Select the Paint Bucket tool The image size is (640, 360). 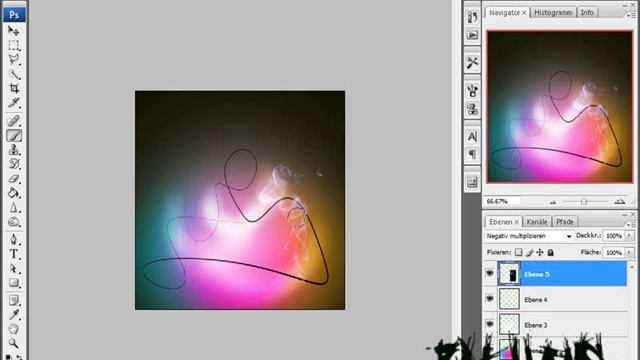14,193
